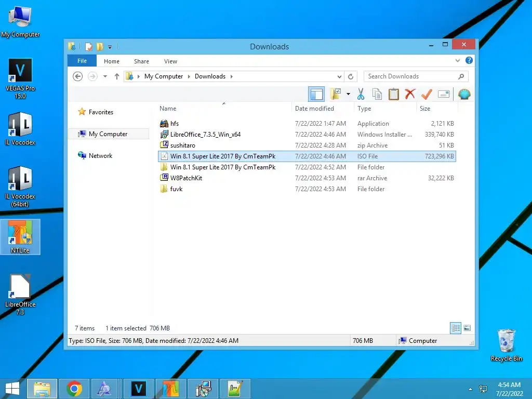
Task: Click File Explorer in the taskbar
Action: 42,389
